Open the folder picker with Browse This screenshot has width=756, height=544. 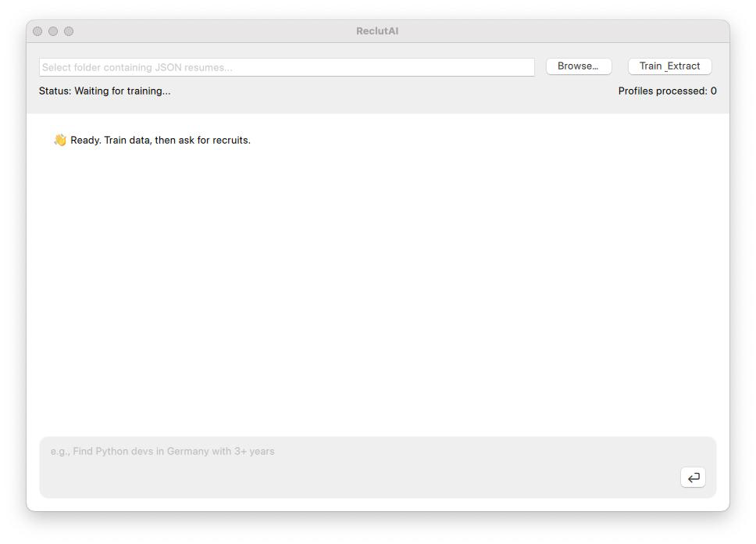click(x=578, y=66)
